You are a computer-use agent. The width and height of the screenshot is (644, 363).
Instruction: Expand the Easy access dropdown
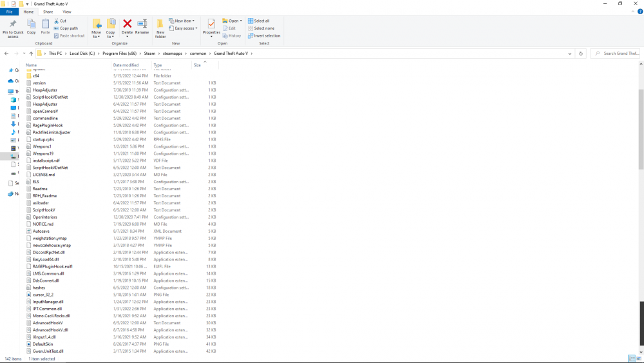(185, 28)
